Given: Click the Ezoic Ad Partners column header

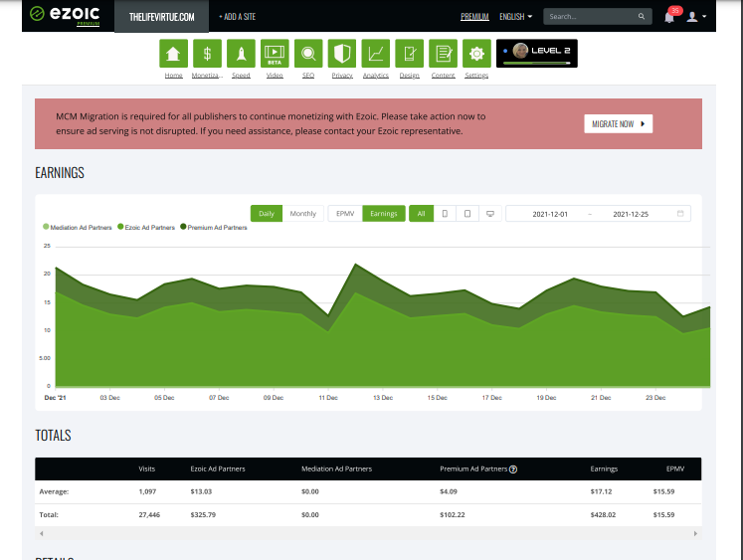Looking at the screenshot, I should tap(218, 469).
